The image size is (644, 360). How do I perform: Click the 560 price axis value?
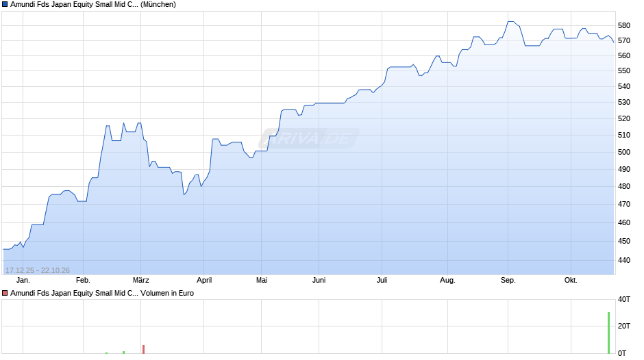pyautogui.click(x=624, y=56)
